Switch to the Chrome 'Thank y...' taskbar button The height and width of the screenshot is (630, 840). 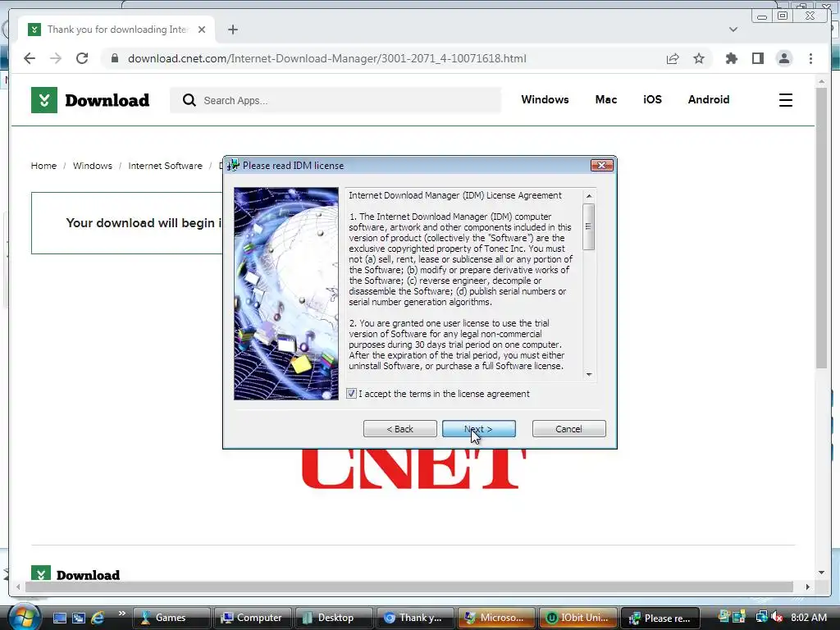tap(415, 618)
